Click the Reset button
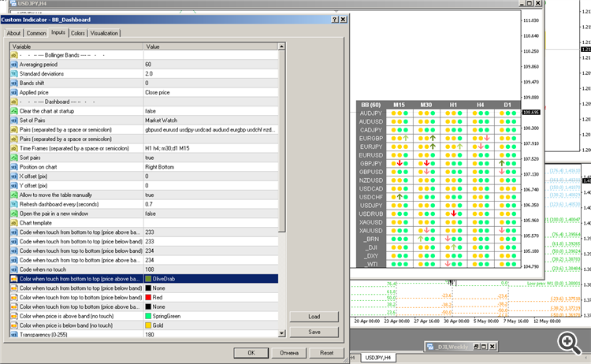The width and height of the screenshot is (591, 364). 326,353
